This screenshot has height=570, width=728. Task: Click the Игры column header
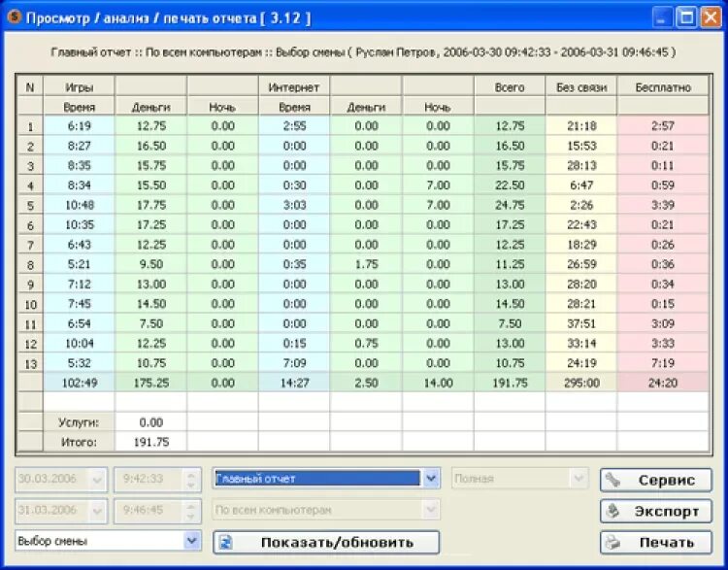[79, 86]
